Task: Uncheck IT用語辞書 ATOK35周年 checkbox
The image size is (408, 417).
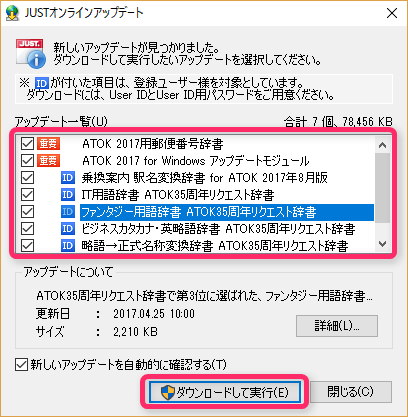Action: tap(27, 195)
